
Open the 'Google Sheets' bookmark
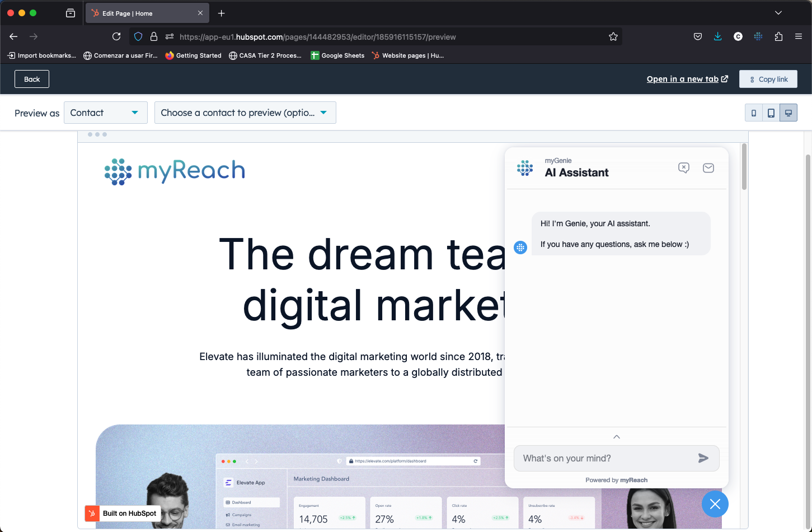tap(337, 55)
